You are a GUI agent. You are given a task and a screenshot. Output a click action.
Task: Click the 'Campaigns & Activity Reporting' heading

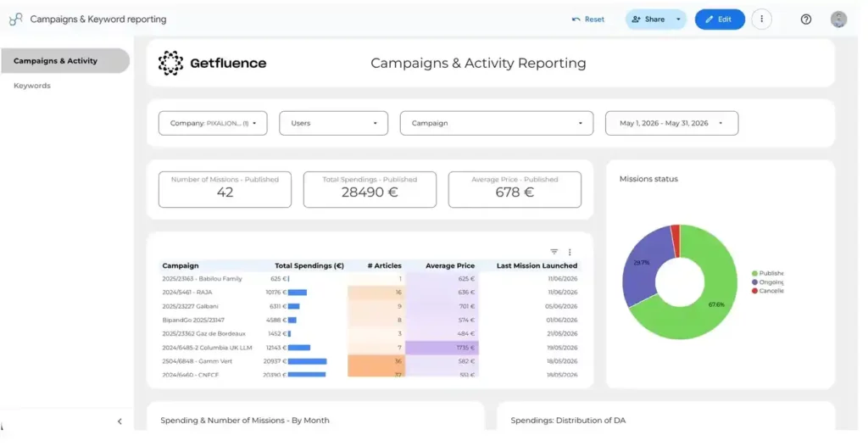click(478, 63)
